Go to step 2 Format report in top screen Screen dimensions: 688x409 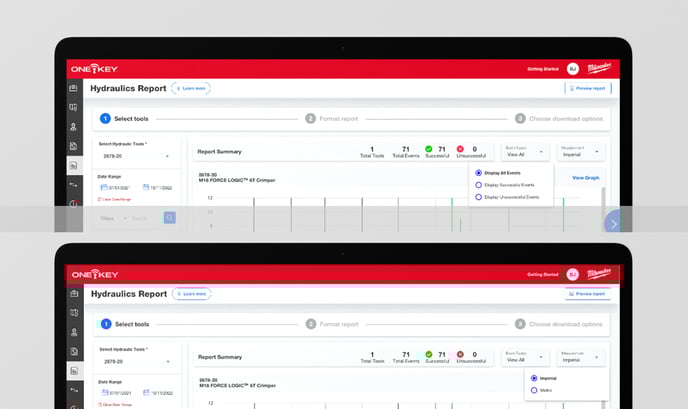click(x=332, y=118)
